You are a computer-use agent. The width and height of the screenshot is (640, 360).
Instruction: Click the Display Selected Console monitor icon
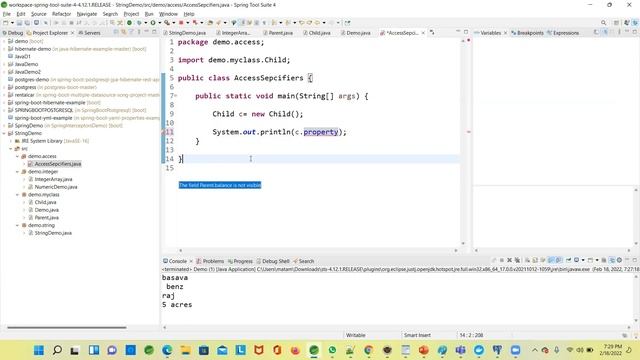[x=576, y=260]
